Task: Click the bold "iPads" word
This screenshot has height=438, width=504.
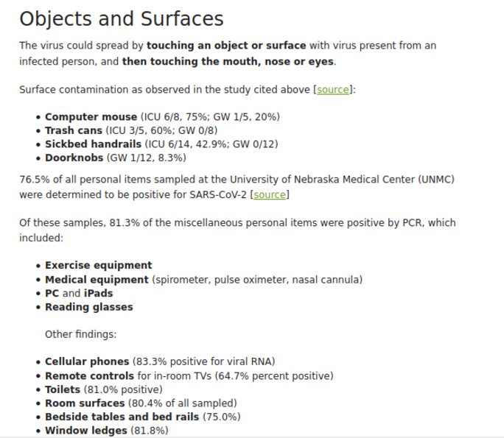Action: (99, 293)
